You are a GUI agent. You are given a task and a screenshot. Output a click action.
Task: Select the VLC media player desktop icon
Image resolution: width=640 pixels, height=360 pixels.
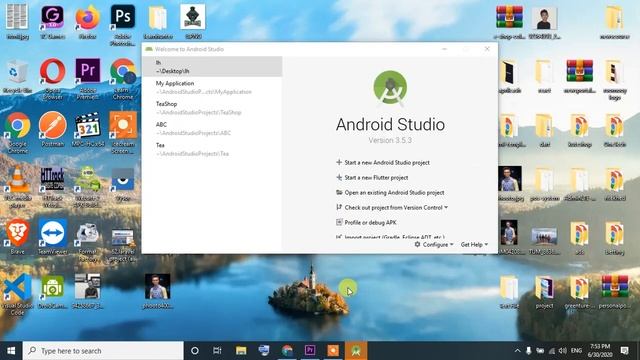pos(18,187)
